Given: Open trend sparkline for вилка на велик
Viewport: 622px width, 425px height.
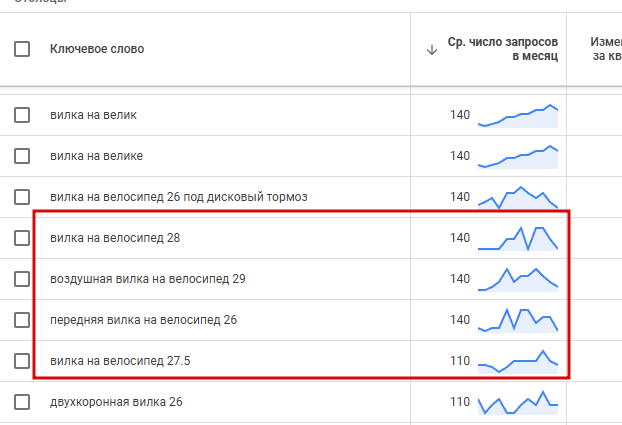Looking at the screenshot, I should point(518,116).
